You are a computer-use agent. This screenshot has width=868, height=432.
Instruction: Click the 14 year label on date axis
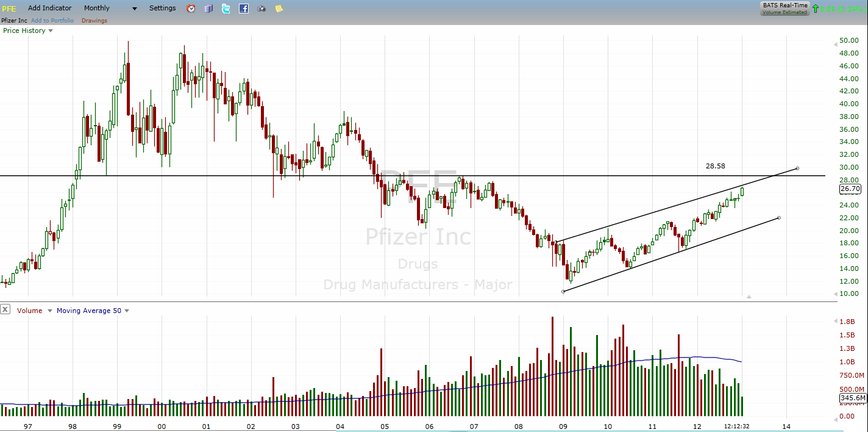(x=786, y=426)
